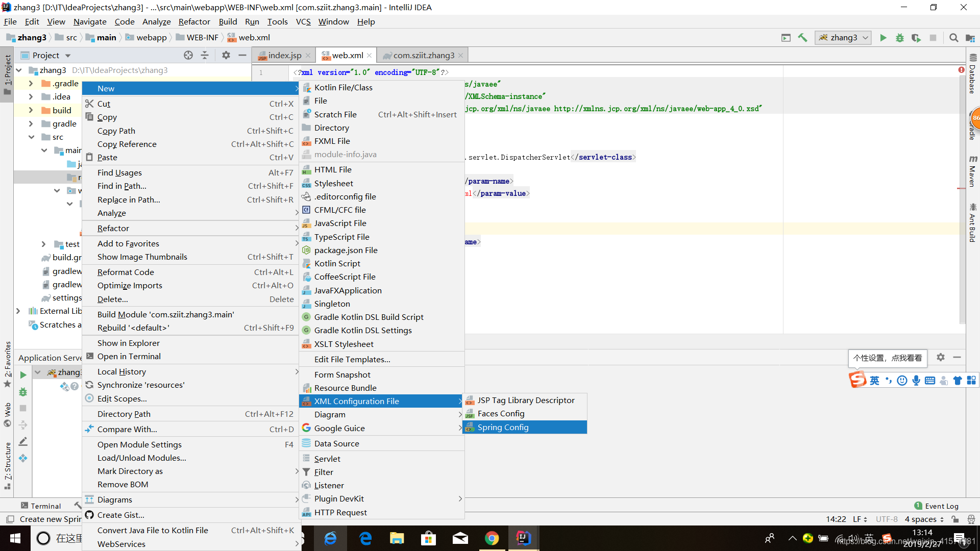Expand the test folder
The image size is (980, 551).
pos(43,244)
